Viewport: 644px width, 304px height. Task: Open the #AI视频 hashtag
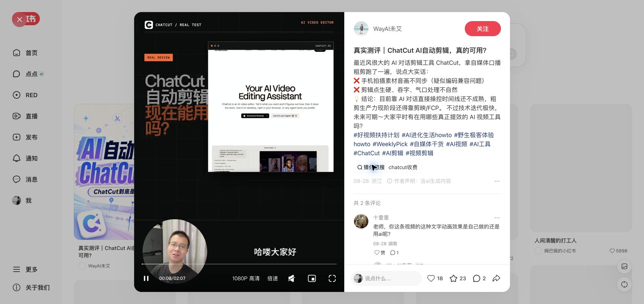(456, 144)
